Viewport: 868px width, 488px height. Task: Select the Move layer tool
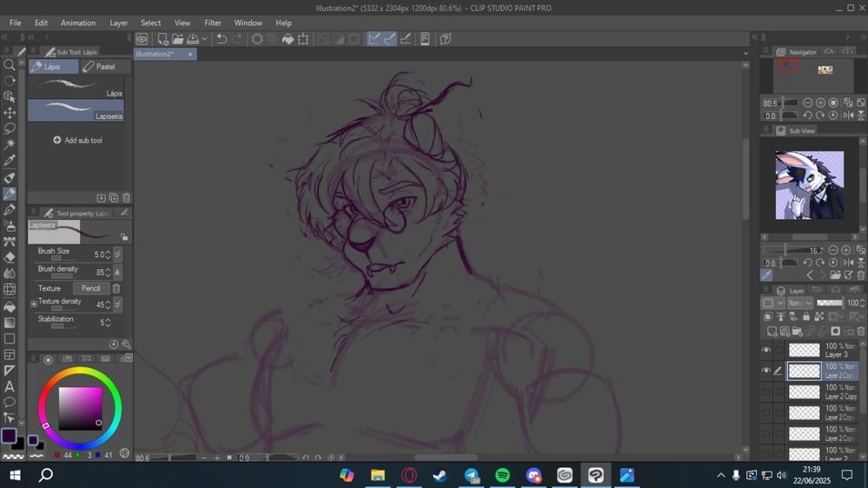click(10, 113)
